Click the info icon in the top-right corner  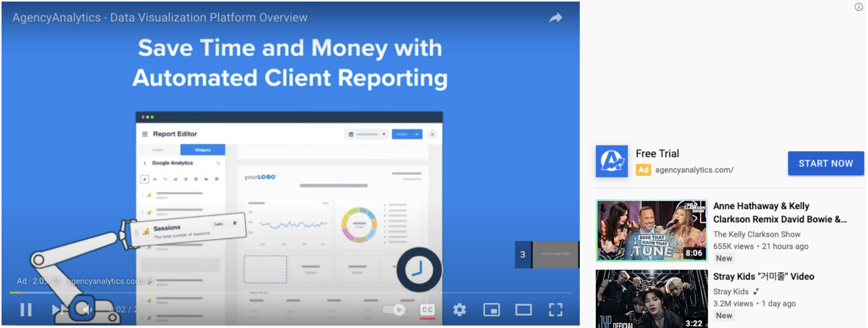click(x=859, y=7)
